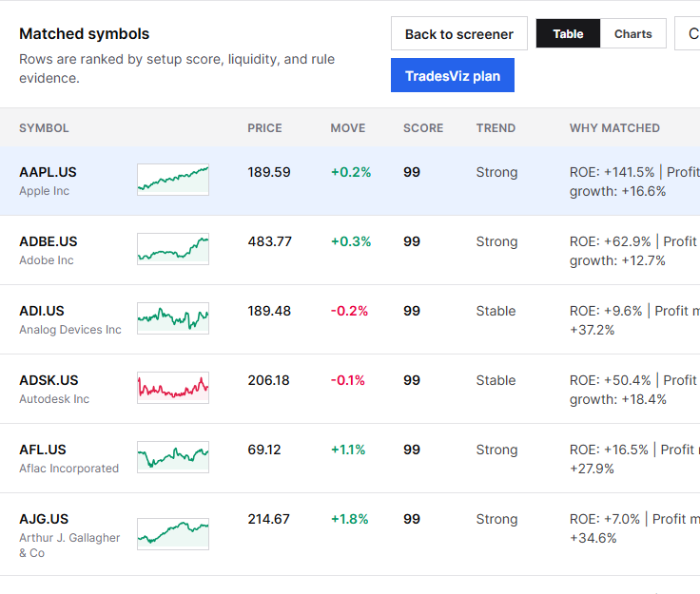Open the AFL.US sparkline chart

click(x=173, y=457)
